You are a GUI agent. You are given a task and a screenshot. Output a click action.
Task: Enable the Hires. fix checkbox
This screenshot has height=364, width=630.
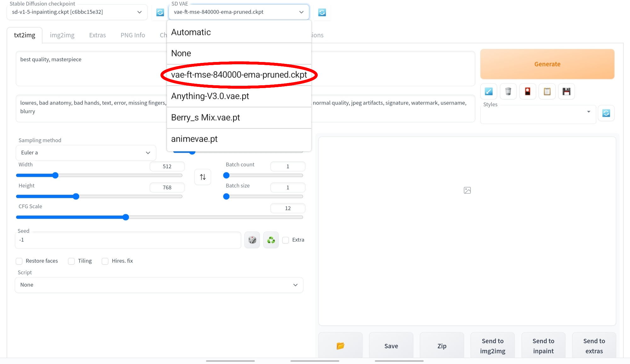tap(105, 261)
